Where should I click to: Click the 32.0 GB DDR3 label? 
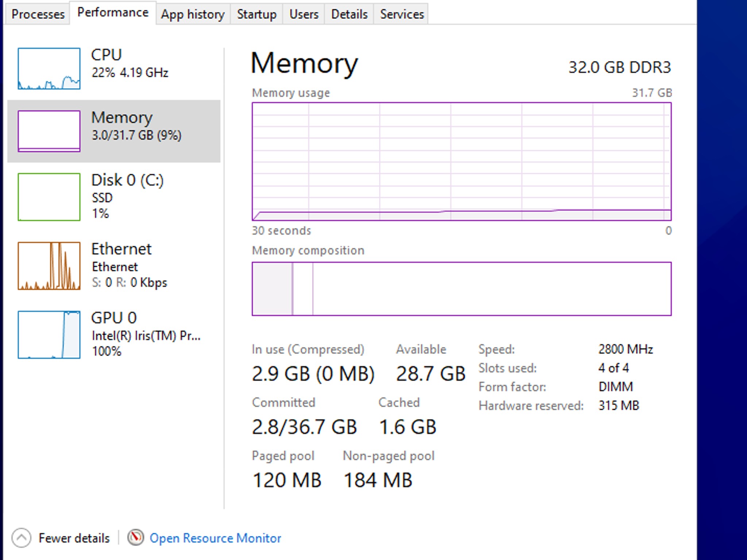pyautogui.click(x=620, y=67)
